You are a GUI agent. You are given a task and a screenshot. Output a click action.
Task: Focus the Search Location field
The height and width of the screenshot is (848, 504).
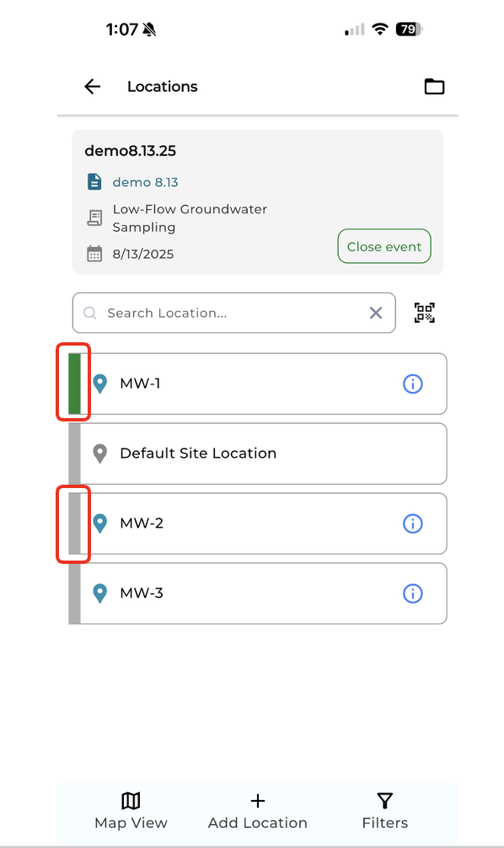click(234, 313)
